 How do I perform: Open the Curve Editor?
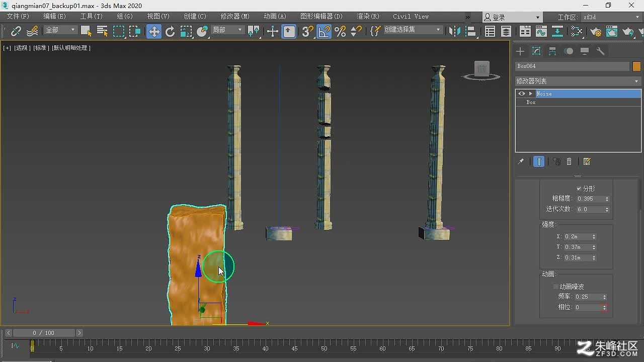541,31
